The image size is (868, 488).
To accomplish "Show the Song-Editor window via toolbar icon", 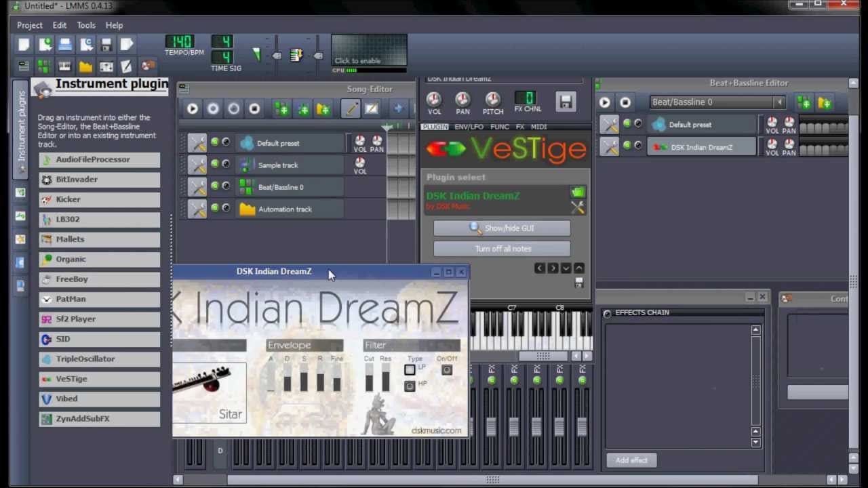I will pos(24,66).
